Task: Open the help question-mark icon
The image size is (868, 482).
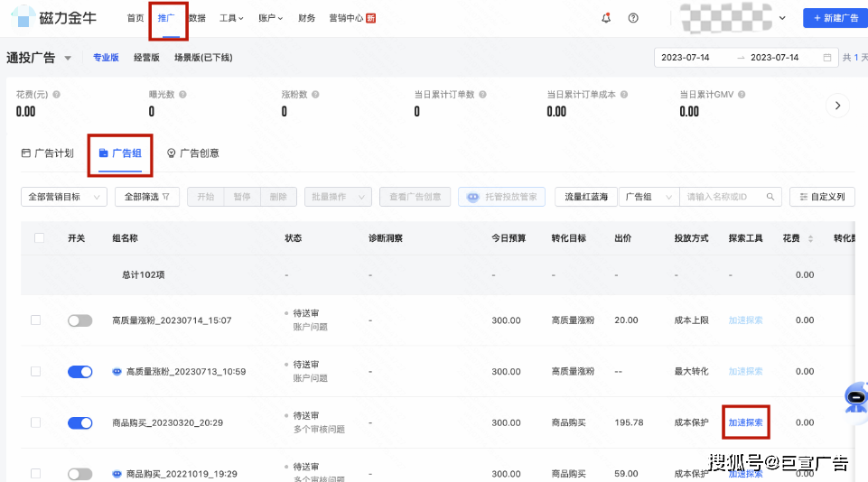Action: [x=633, y=18]
